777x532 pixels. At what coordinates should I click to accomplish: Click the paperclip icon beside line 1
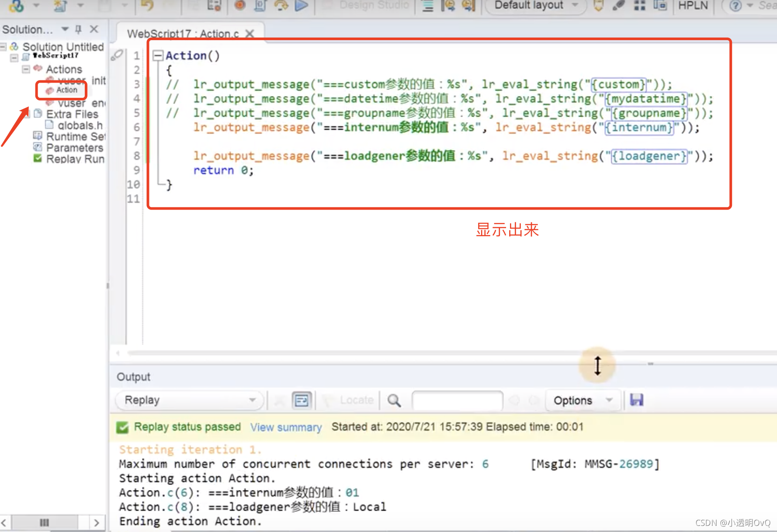click(117, 55)
